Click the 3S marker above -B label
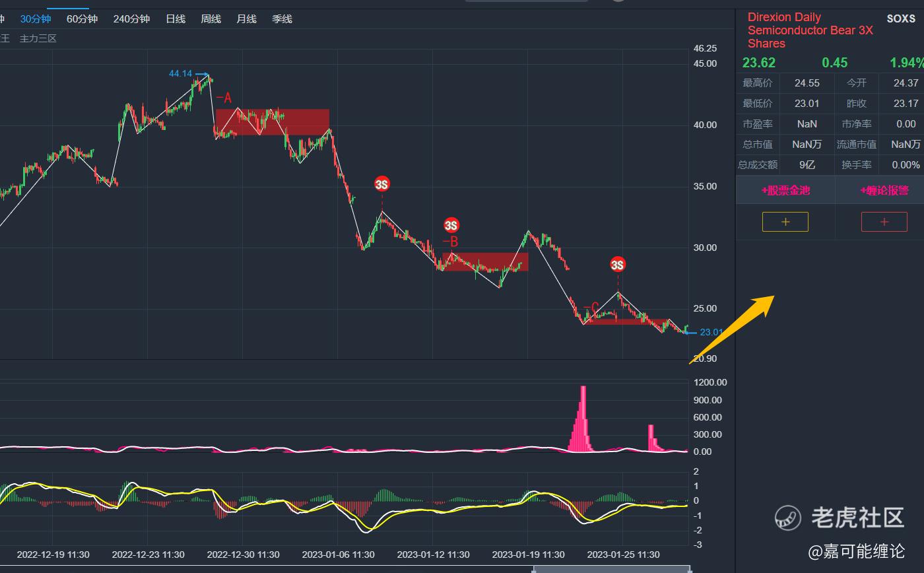 (451, 225)
